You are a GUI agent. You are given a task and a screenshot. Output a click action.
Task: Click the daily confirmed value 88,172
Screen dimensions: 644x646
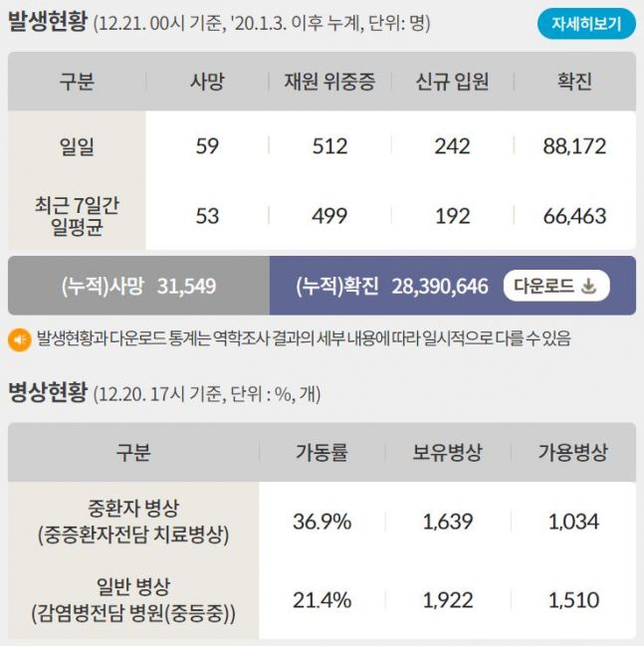pos(574,146)
